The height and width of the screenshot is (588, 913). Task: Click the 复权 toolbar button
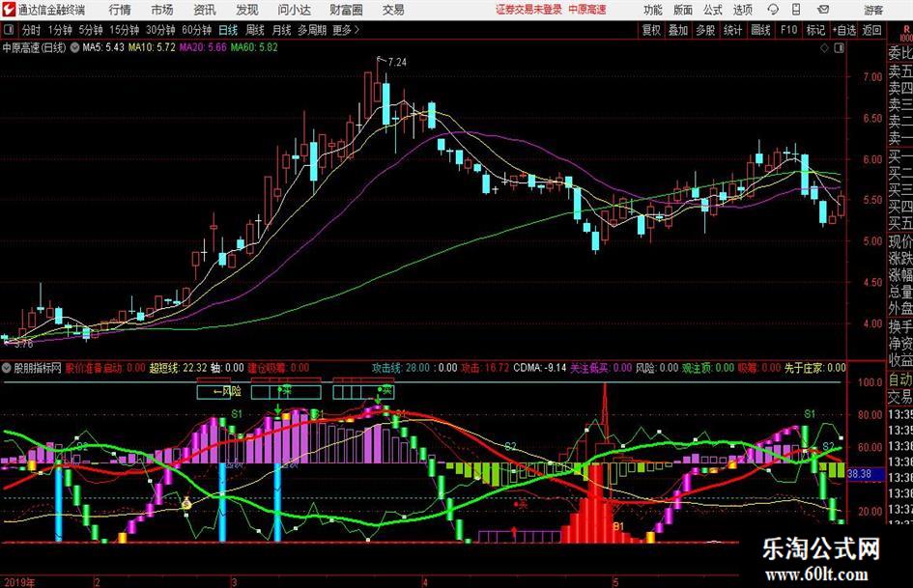tap(651, 30)
